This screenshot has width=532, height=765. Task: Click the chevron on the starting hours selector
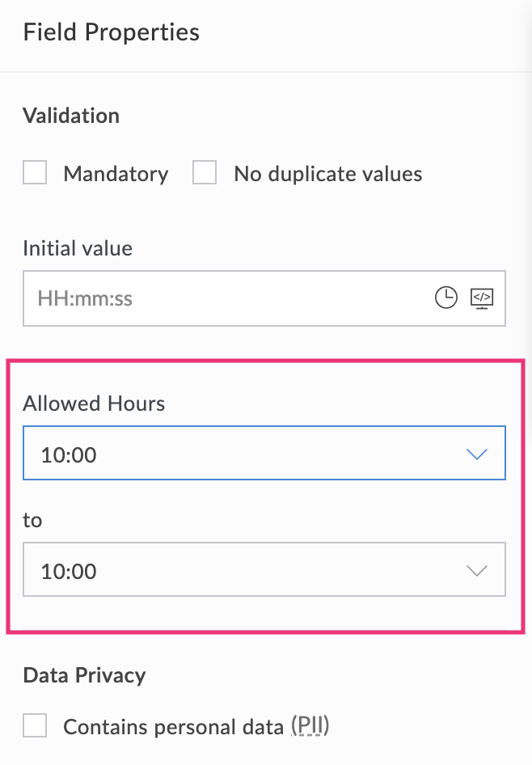[x=476, y=453]
